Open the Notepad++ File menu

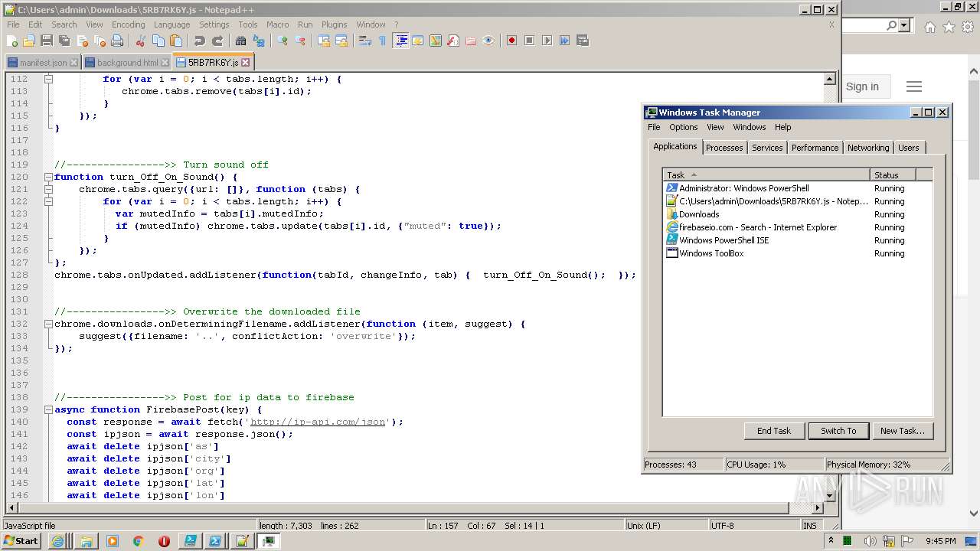(13, 24)
